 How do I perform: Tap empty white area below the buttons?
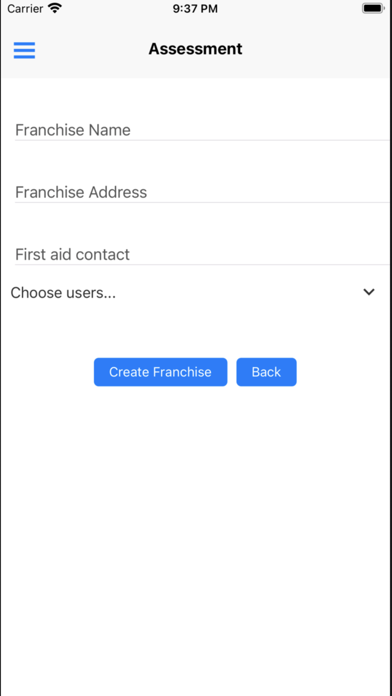(x=195, y=533)
